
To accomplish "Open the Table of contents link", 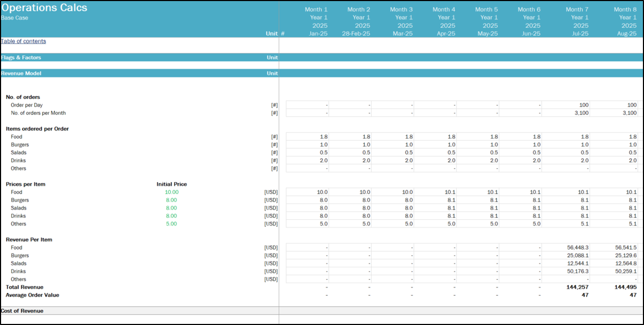I will (24, 41).
